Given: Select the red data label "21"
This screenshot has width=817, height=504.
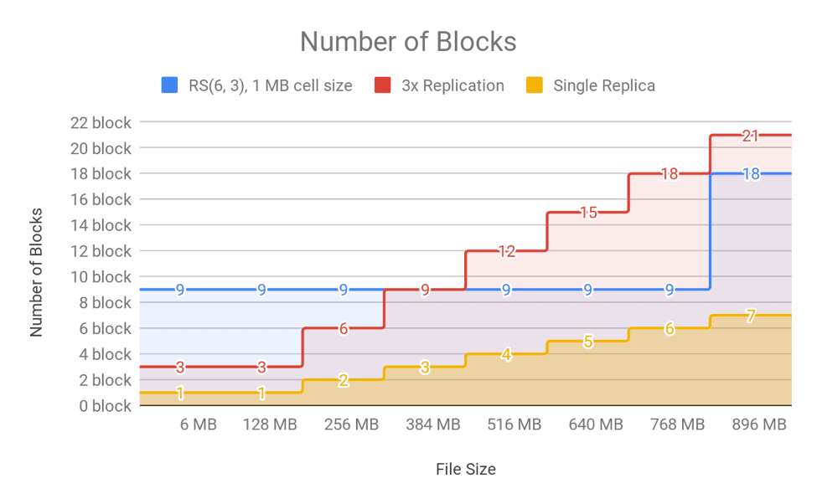Looking at the screenshot, I should 751,136.
